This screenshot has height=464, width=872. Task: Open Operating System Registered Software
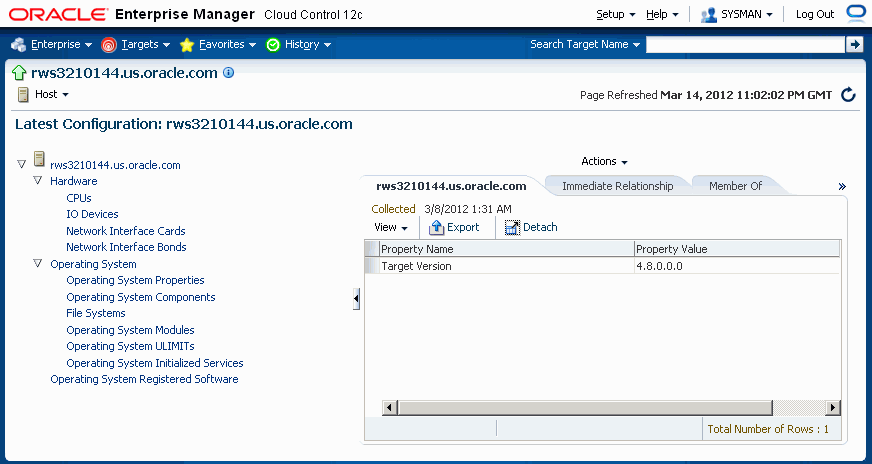[x=144, y=379]
